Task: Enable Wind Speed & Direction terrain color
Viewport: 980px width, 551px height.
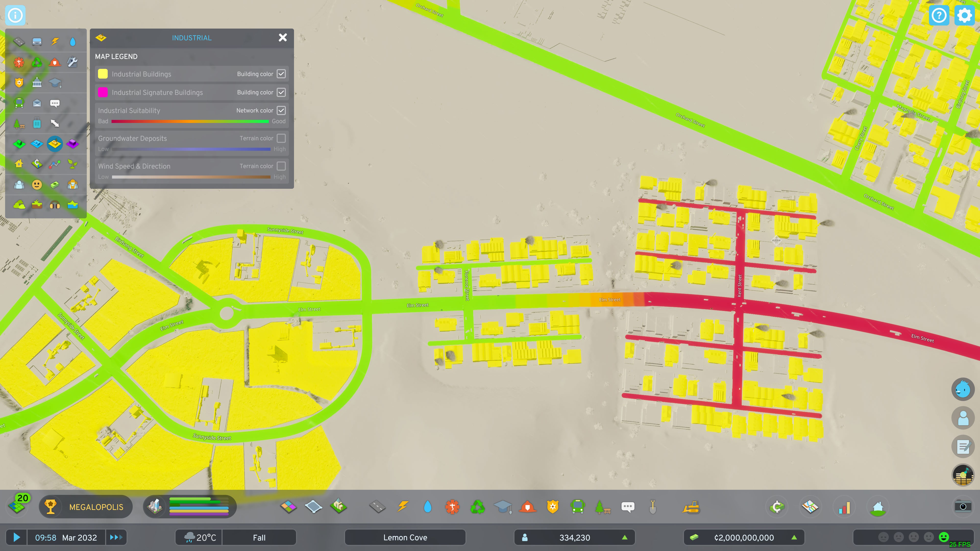Action: [x=281, y=166]
